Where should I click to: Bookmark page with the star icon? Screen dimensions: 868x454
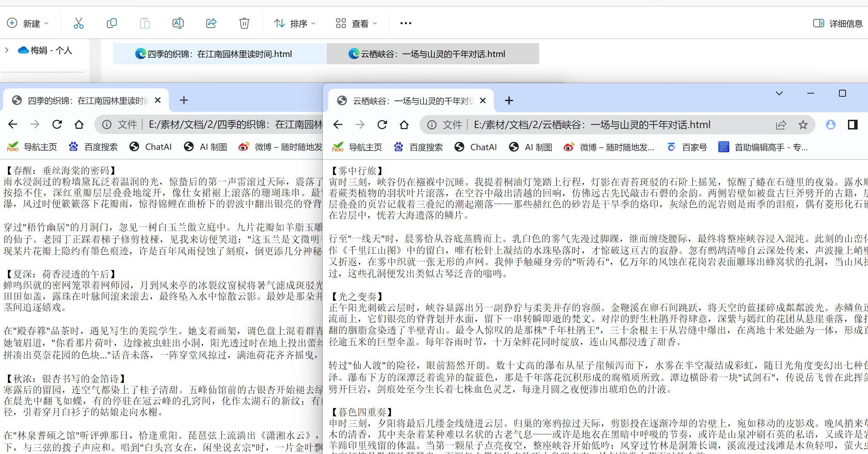click(x=803, y=125)
